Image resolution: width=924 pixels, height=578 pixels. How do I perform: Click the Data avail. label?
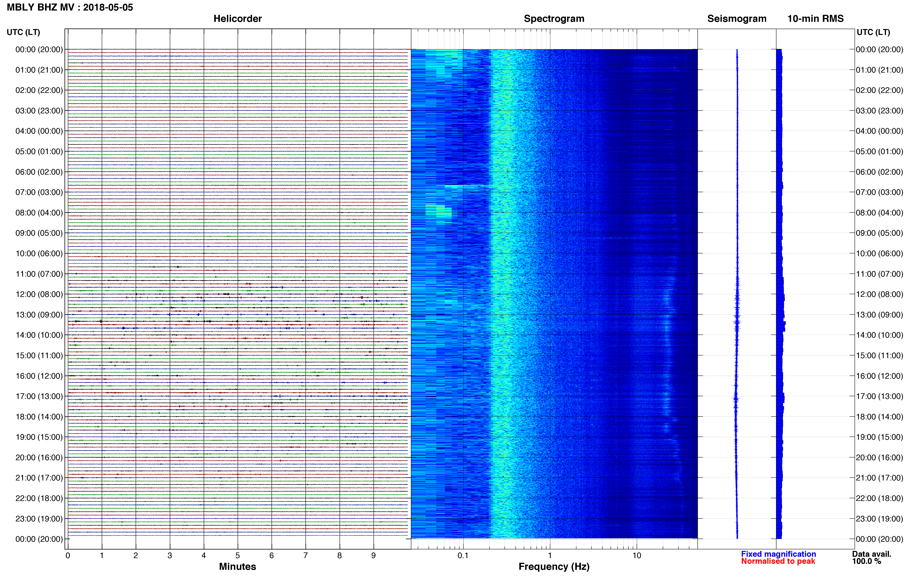tap(871, 554)
